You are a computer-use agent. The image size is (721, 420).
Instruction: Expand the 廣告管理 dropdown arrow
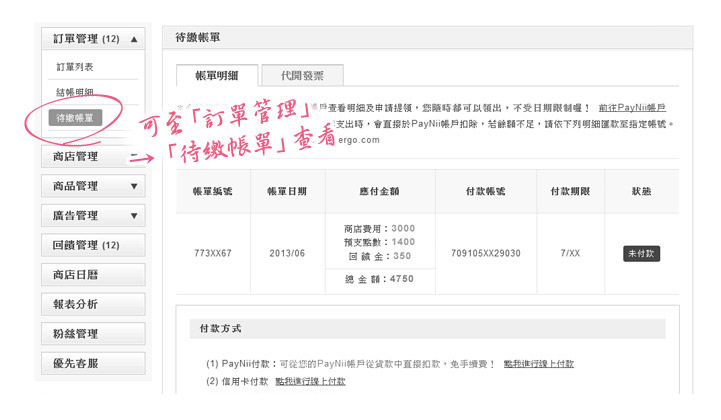coord(134,216)
